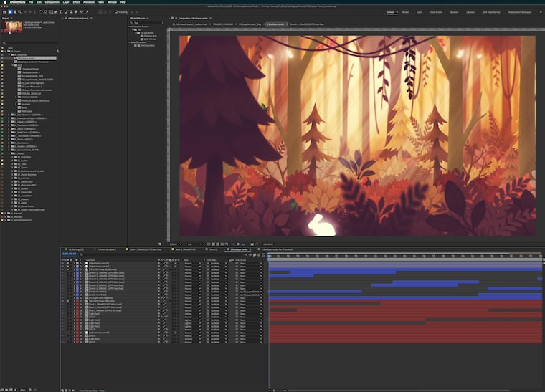The width and height of the screenshot is (545, 392).
Task: Take a snapshot with the viewer camera icon
Action: (252, 244)
